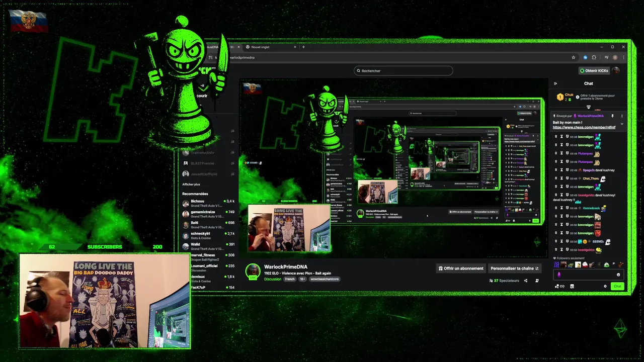
Task: Send message with green Chat button
Action: coord(617,286)
